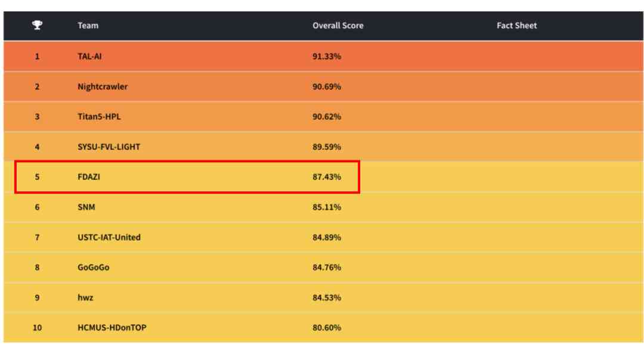Click the Team column header
The height and width of the screenshot is (351, 644).
(x=88, y=26)
